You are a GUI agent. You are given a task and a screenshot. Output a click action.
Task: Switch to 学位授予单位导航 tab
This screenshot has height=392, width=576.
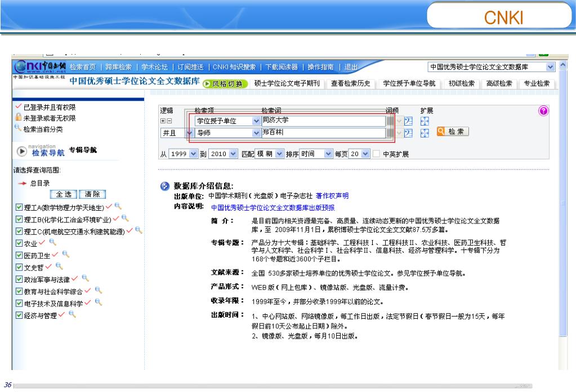point(409,83)
